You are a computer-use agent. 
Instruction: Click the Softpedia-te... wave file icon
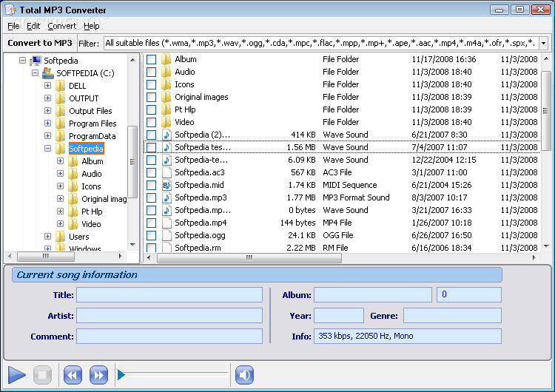(x=166, y=160)
